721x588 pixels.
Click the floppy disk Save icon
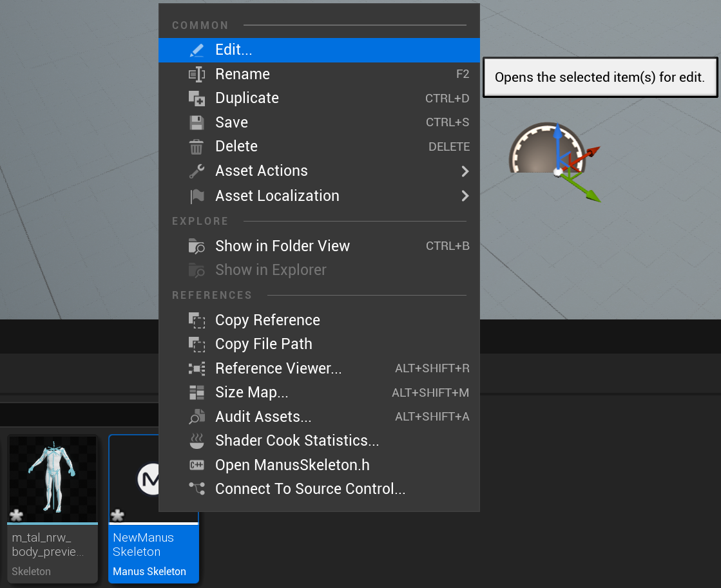(197, 122)
